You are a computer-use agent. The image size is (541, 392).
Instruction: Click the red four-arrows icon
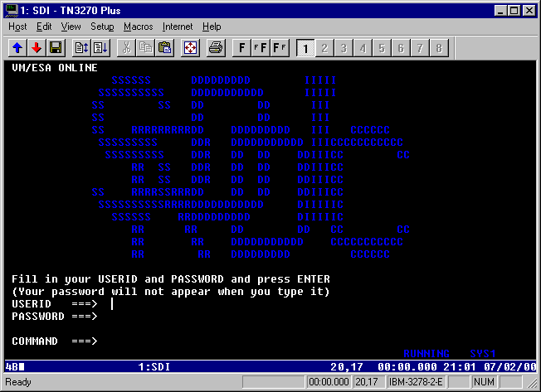pyautogui.click(x=191, y=47)
